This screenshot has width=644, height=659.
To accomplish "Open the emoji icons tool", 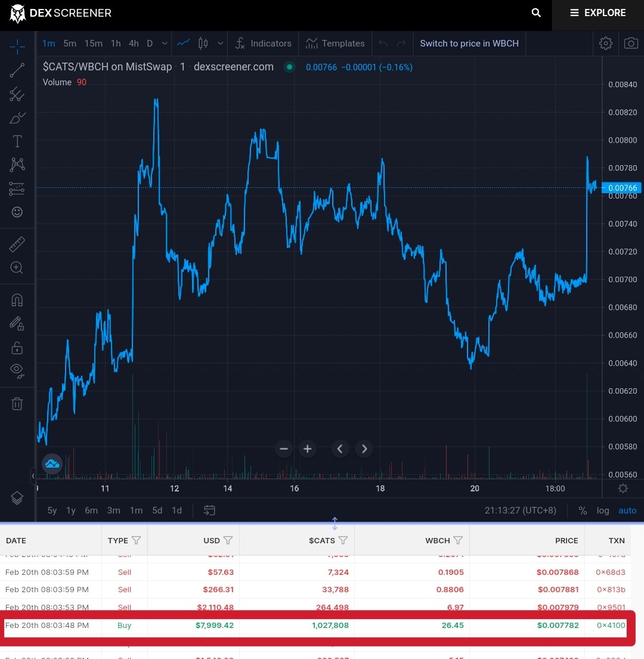I will coord(17,212).
